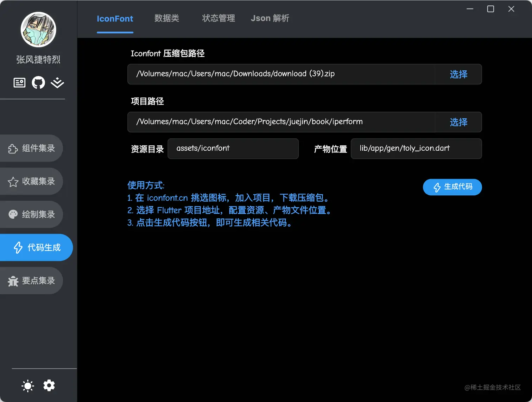Click the iconfont.cn text in instructions
Screen dimensions: 532x402
point(167,198)
